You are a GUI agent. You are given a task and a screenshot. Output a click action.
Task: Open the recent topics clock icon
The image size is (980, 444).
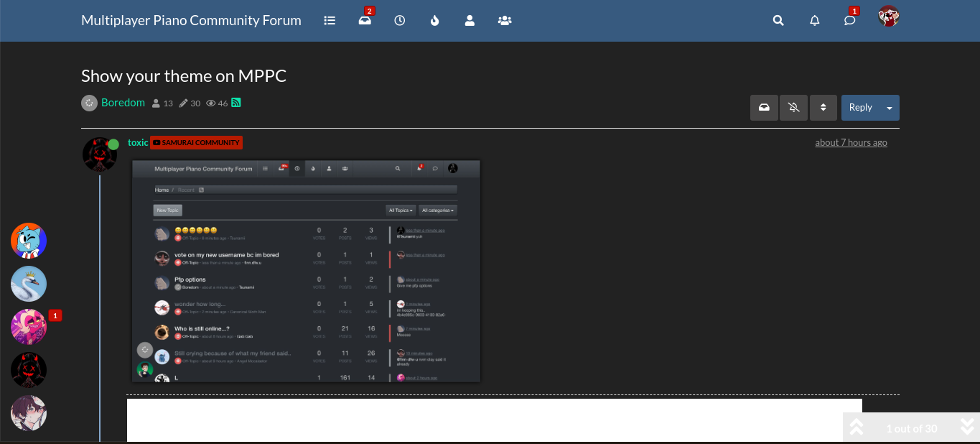point(400,21)
